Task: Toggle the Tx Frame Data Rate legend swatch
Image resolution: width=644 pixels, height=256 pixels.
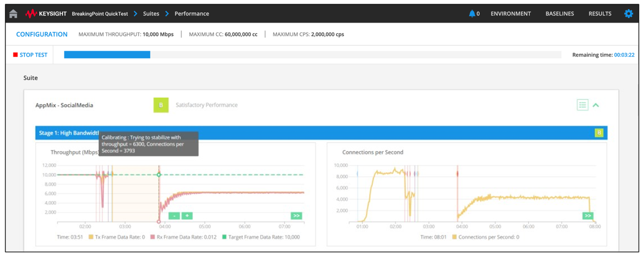Action: click(x=91, y=237)
